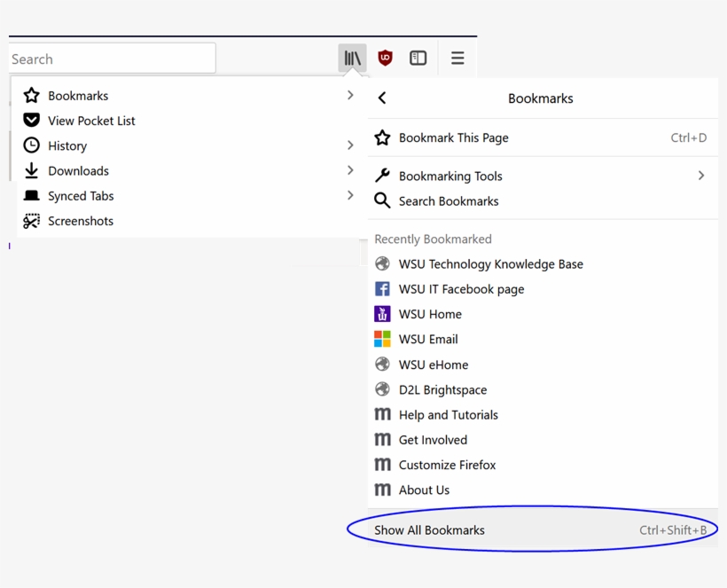Open the WSU Technology Knowledge Base bookmark
This screenshot has width=727, height=588.
pyautogui.click(x=490, y=264)
